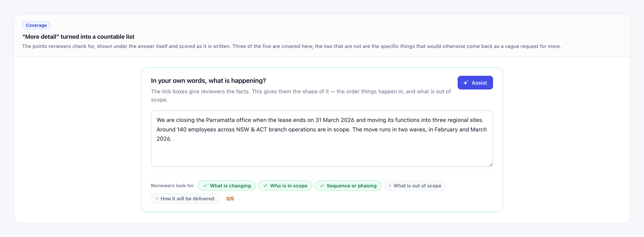This screenshot has width=644, height=237.
Task: Select the "How it will be delivered" chip
Action: [185, 198]
